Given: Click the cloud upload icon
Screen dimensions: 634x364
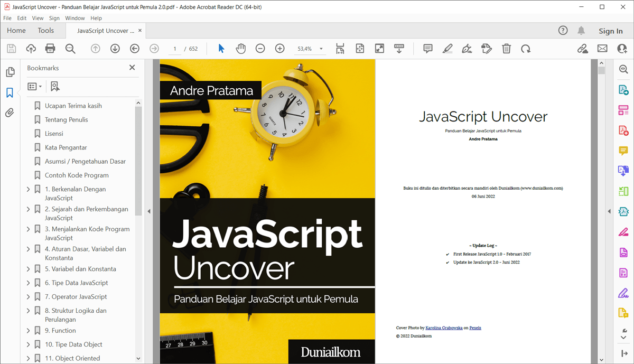Looking at the screenshot, I should coord(31,49).
